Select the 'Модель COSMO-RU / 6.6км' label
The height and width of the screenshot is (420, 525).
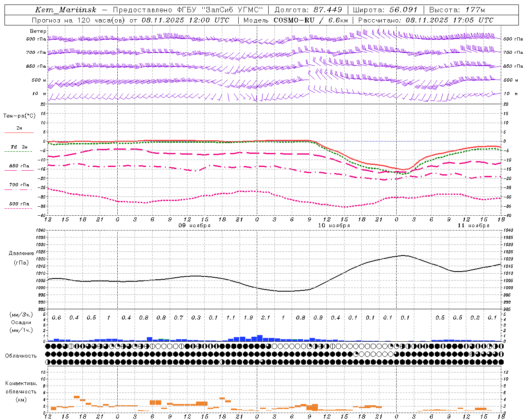click(x=296, y=20)
